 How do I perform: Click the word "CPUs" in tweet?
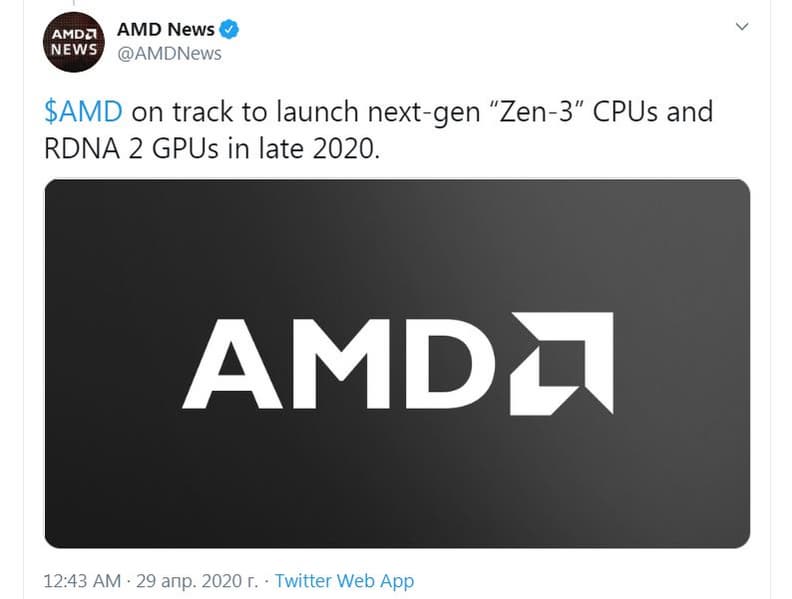pyautogui.click(x=624, y=110)
